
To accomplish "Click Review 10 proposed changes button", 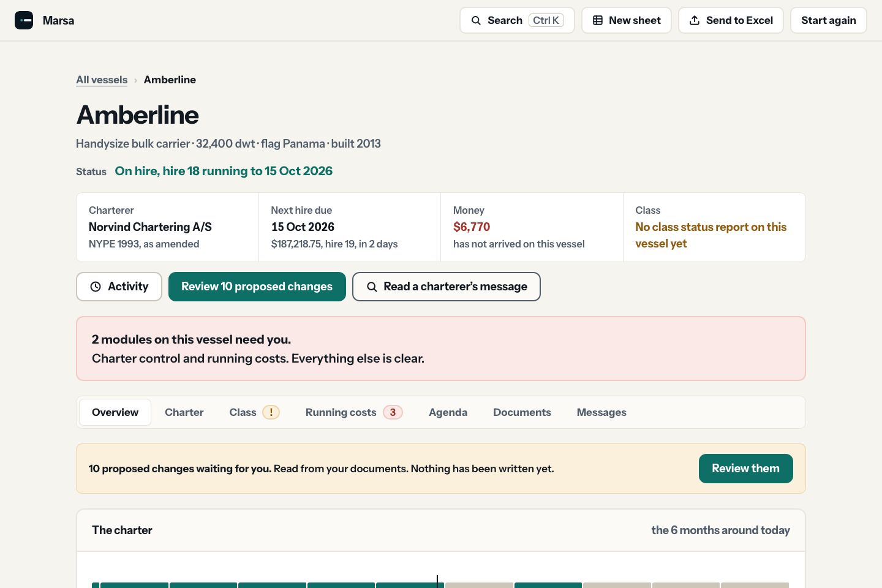I will click(x=257, y=287).
